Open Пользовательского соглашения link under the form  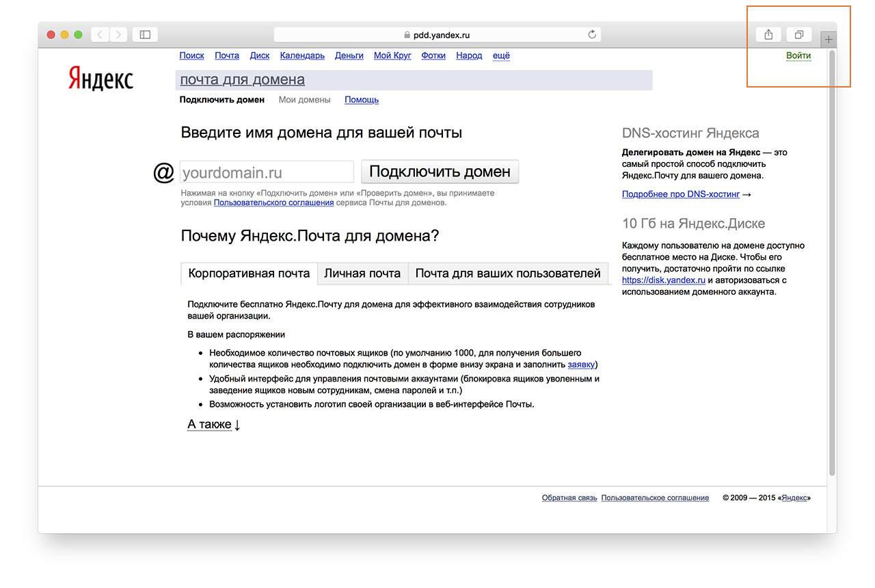coord(273,202)
